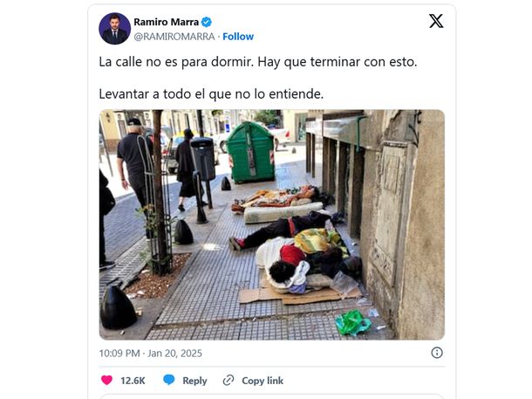532x399 pixels.
Task: Click the line 'Levantar a todo el que no lo entiende'
Action: (x=211, y=94)
